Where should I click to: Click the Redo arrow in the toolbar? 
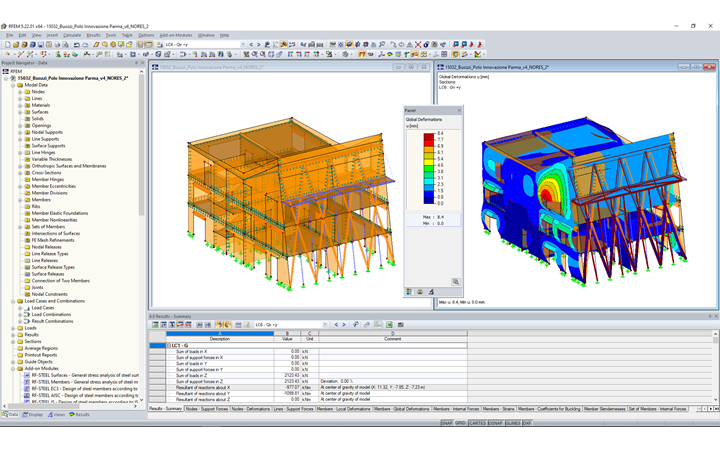click(x=85, y=45)
